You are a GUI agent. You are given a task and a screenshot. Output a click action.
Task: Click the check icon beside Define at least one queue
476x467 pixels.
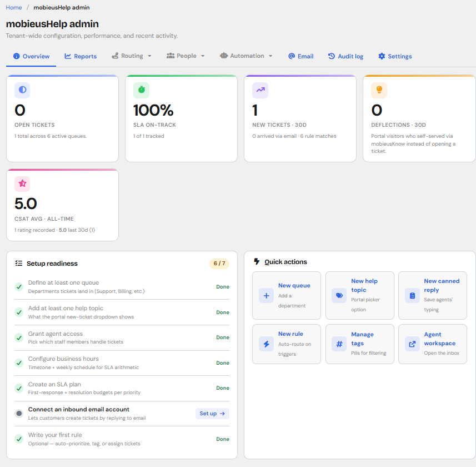(x=19, y=286)
